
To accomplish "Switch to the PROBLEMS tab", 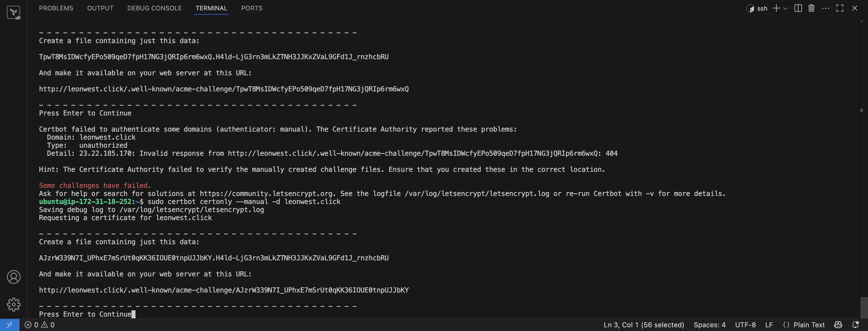I will 56,8.
